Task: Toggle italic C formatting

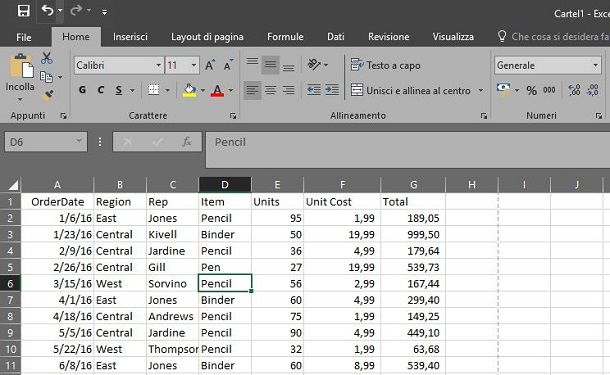Action: (x=100, y=90)
